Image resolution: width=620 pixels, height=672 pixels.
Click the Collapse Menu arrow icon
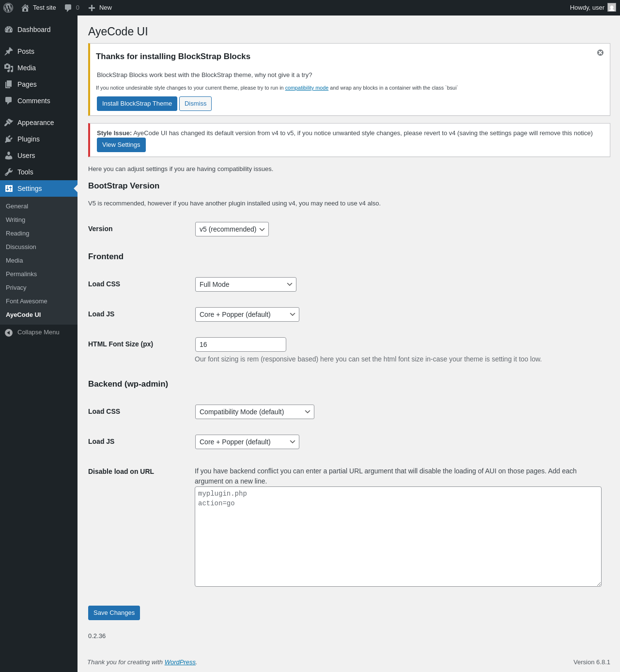[x=9, y=332]
